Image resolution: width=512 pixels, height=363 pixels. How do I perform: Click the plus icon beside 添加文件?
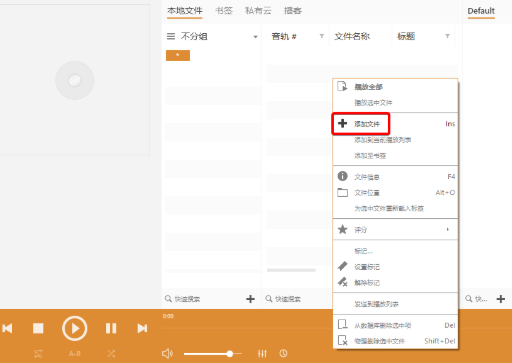(x=342, y=123)
